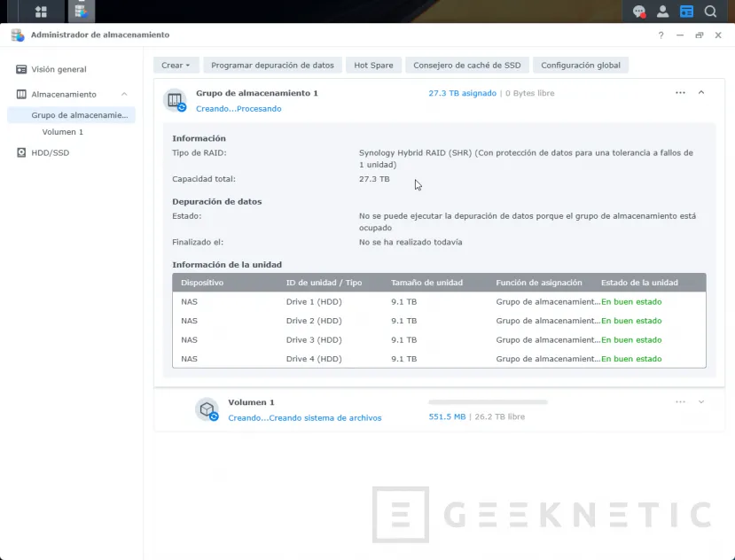The image size is (735, 560).
Task: Open the DSM main menu grid icon
Action: point(41,12)
